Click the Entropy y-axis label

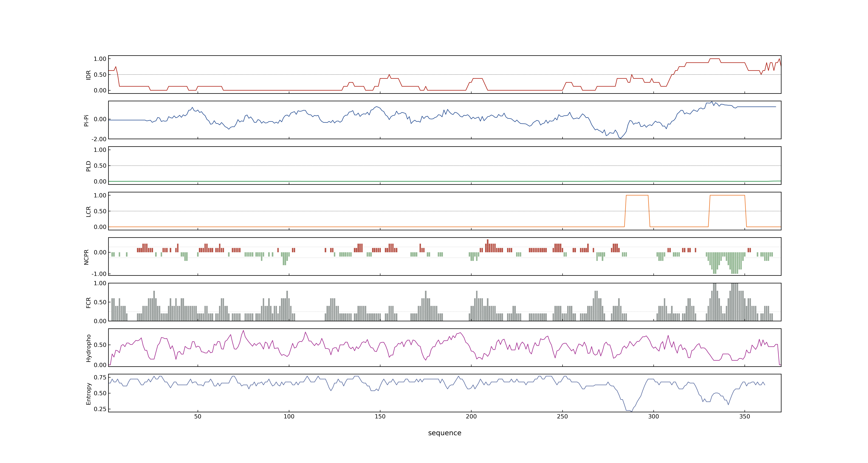(x=89, y=394)
